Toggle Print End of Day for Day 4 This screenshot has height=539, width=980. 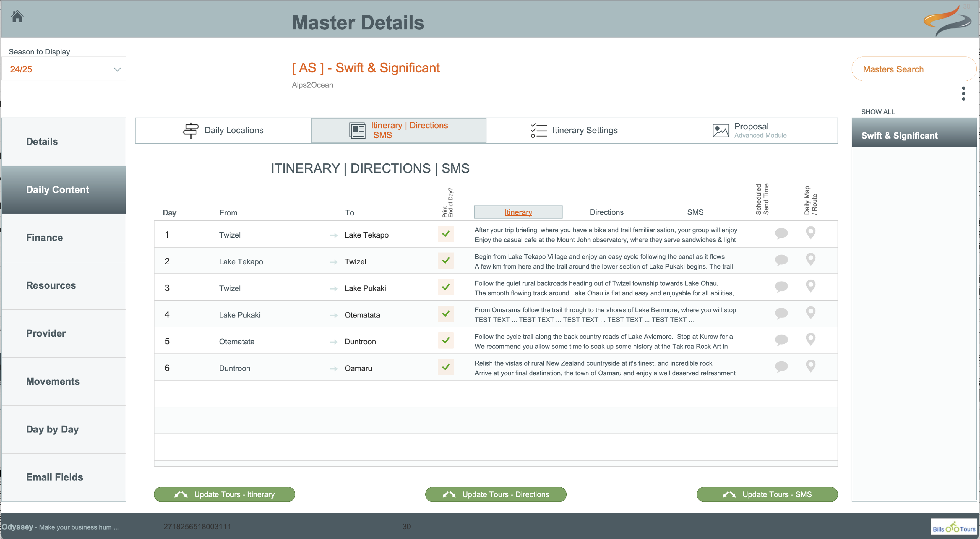pyautogui.click(x=446, y=314)
